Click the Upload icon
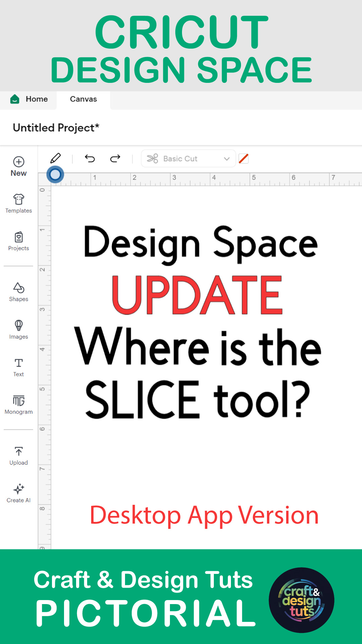362x644 pixels. (x=18, y=451)
